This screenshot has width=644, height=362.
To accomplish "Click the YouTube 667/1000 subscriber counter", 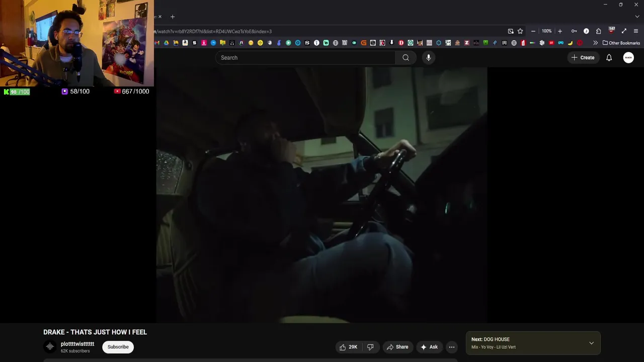I will pos(131,92).
